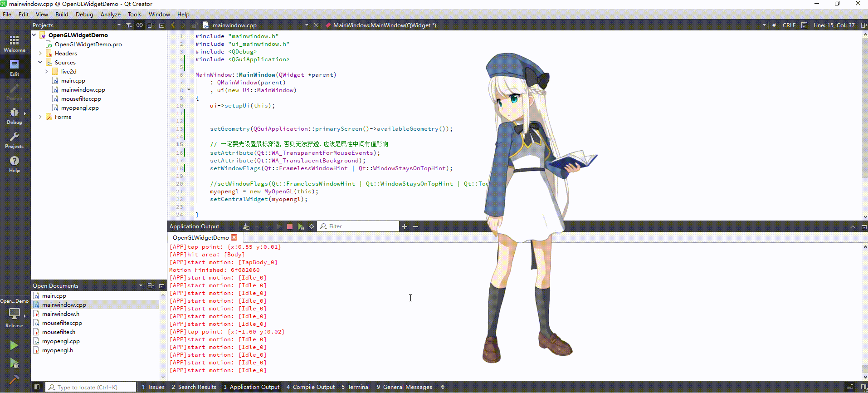
Task: Close the output pane in its top-right corner
Action: tap(863, 226)
